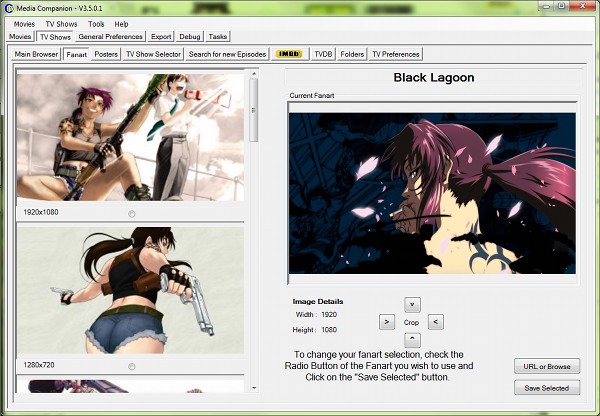Switch to the Movies tab
The width and height of the screenshot is (600, 416).
pos(20,37)
